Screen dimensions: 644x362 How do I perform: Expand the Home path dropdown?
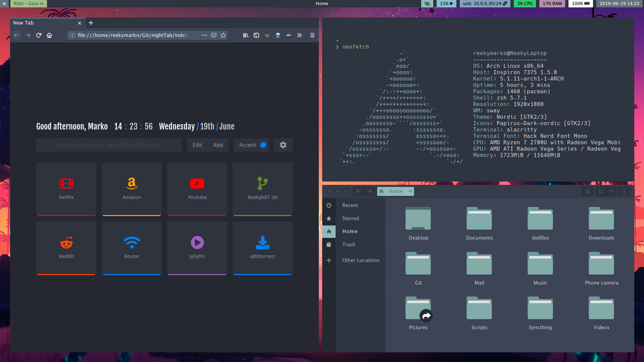[x=410, y=191]
